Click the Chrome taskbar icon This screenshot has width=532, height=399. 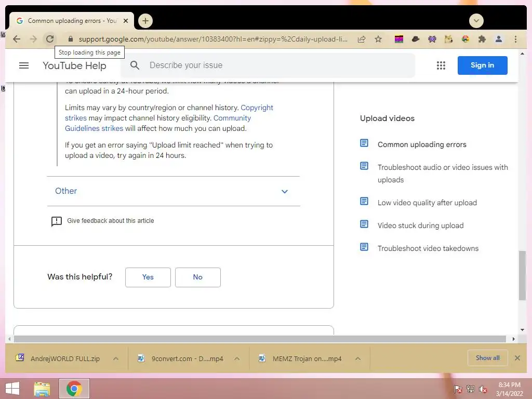pyautogui.click(x=74, y=389)
